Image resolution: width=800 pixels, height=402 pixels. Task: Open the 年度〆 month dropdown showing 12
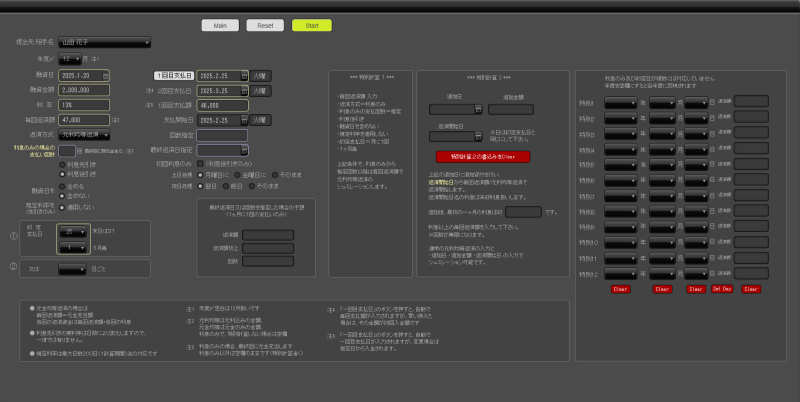pos(70,59)
